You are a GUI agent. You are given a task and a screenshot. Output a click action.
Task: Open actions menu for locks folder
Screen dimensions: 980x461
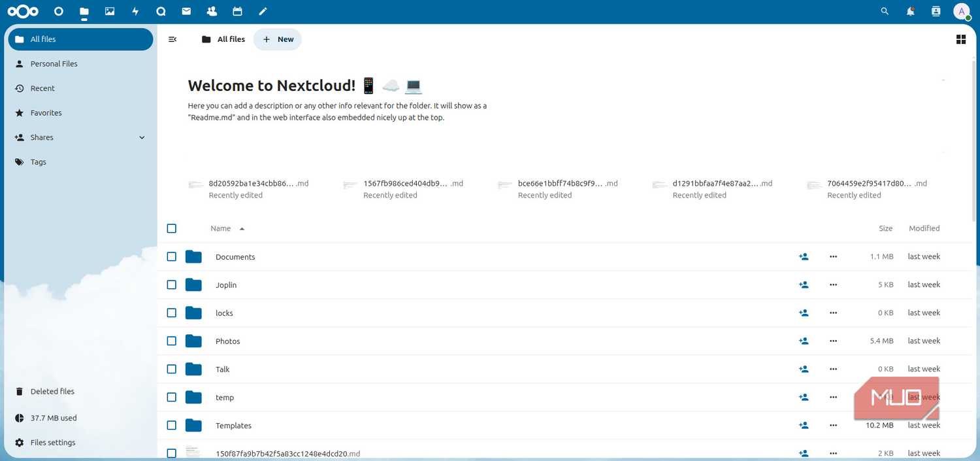click(x=833, y=313)
